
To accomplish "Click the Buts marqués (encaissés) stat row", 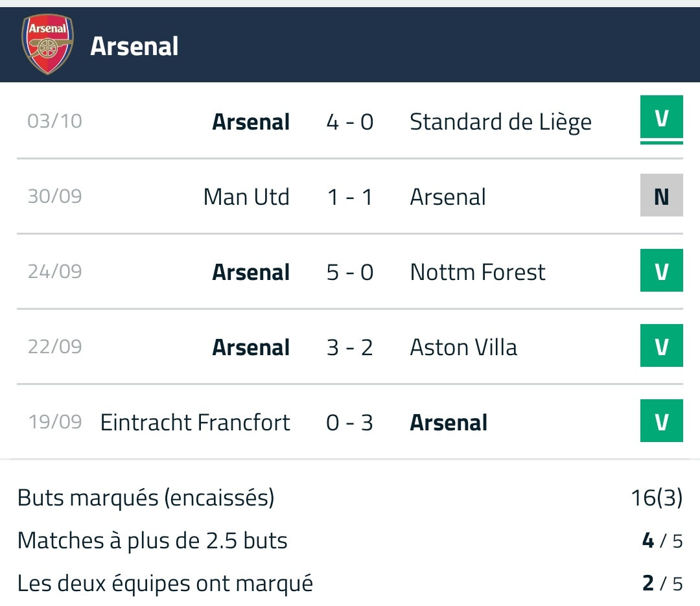I will point(350,498).
